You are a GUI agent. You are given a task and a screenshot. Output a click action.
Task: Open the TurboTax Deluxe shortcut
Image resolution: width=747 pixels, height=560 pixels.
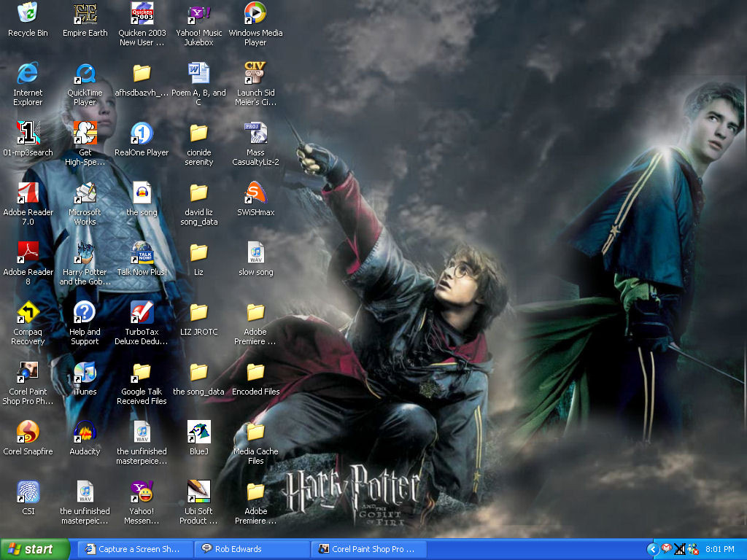pos(142,313)
